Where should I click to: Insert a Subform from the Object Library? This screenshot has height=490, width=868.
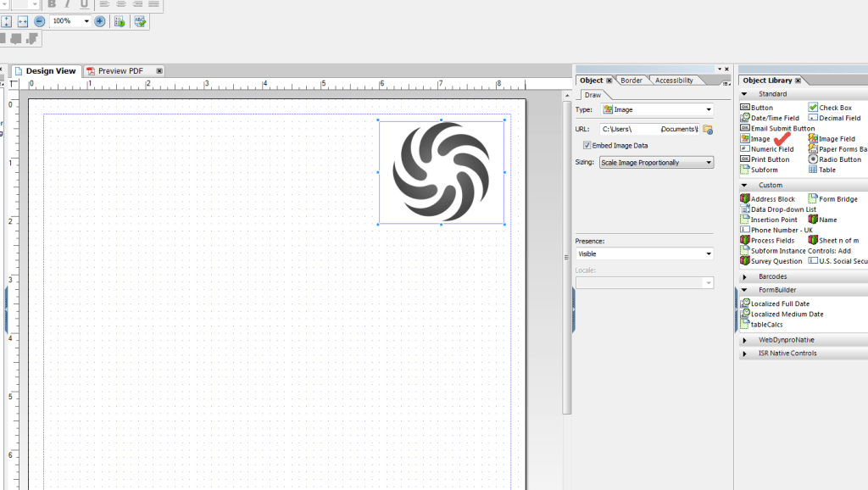764,170
